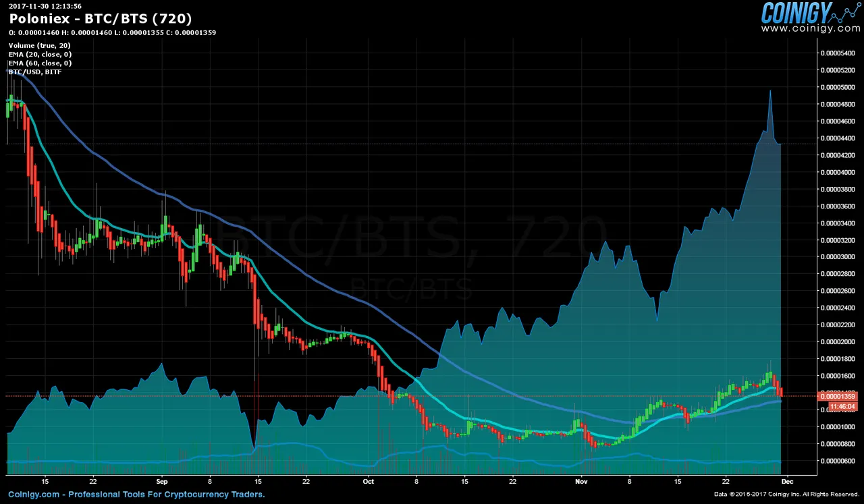Click the footer Coinigy.com Professional Tools tagline
The width and height of the screenshot is (864, 504).
(x=136, y=495)
